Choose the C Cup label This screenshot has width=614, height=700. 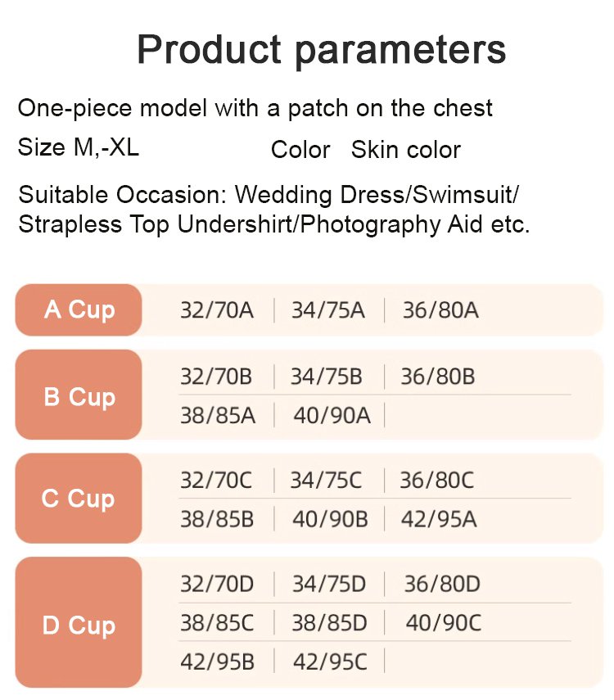click(x=79, y=499)
